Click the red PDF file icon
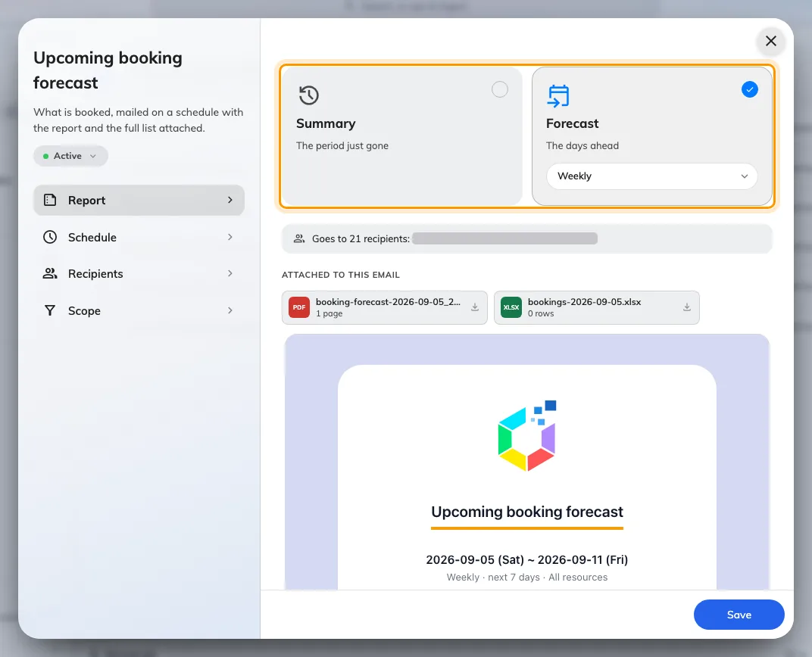Screen dimensions: 812x657 click(298, 307)
